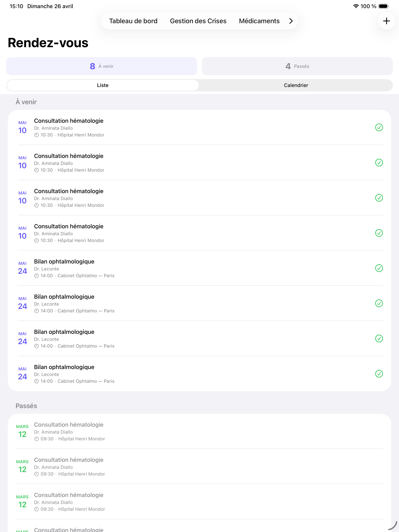Tap the Wi-Fi icon in status bar
Viewport: 399px width, 532px height.
click(356, 6)
